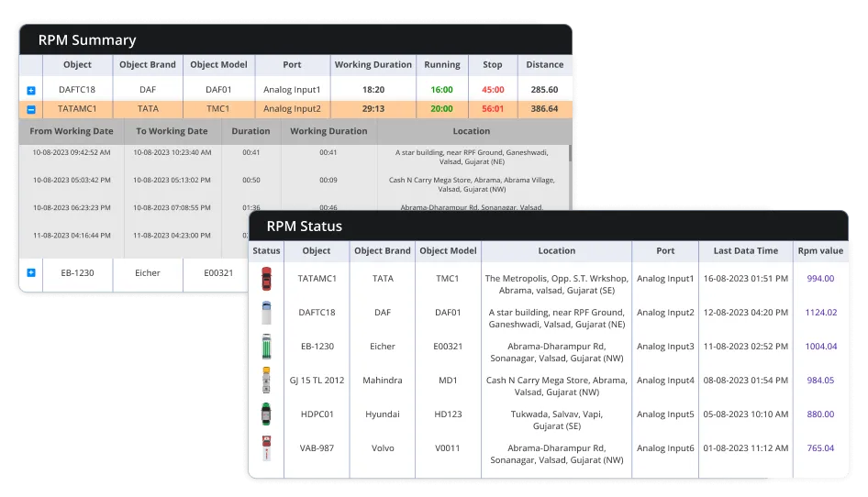Click the 765.04 RPM value for VAB-987
The width and height of the screenshot is (868, 497).
point(820,447)
